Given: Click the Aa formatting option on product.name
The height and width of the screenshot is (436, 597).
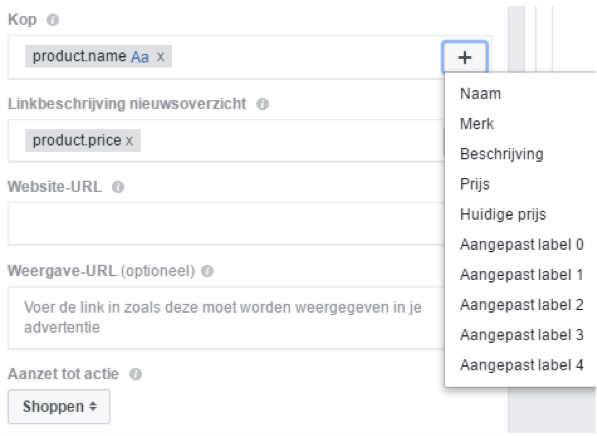Looking at the screenshot, I should click(x=140, y=57).
